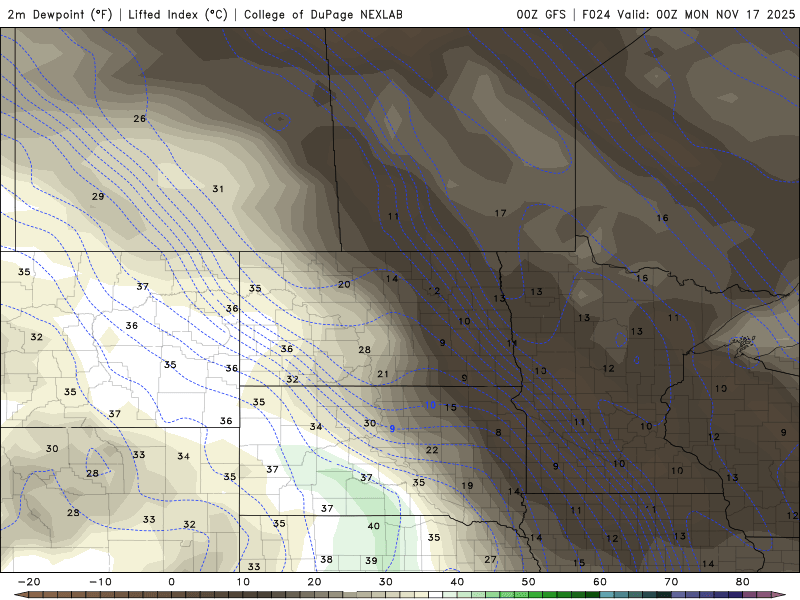
Task: Click the '80' color scale label
Action: point(743,582)
